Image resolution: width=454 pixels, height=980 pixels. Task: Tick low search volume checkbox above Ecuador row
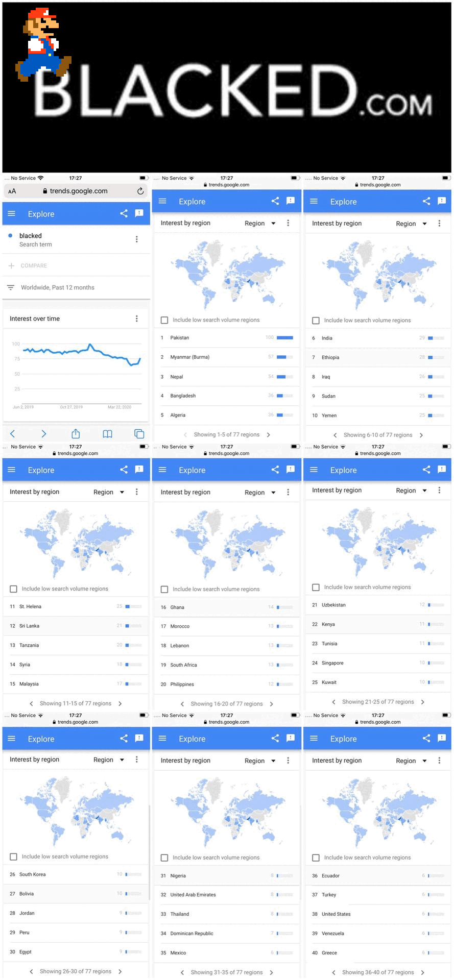pos(316,857)
